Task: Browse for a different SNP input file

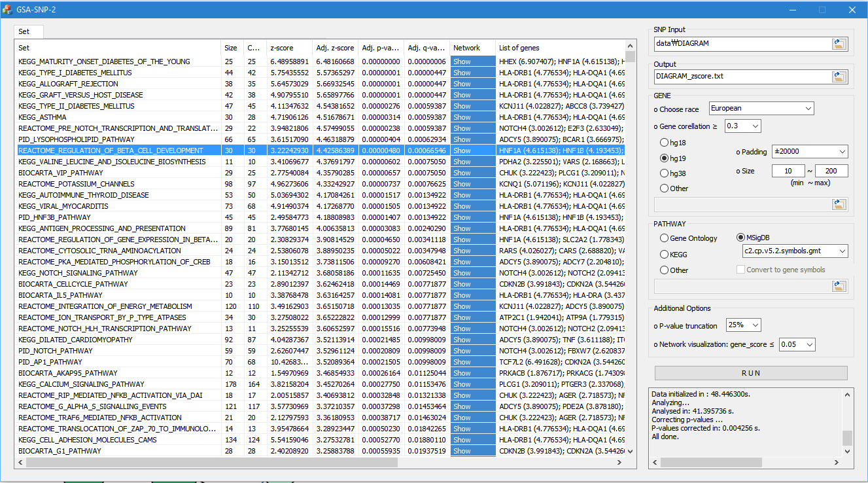Action: point(839,44)
